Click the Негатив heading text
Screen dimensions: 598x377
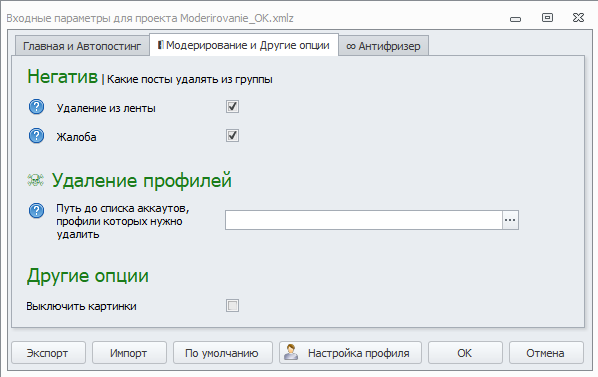[63, 76]
